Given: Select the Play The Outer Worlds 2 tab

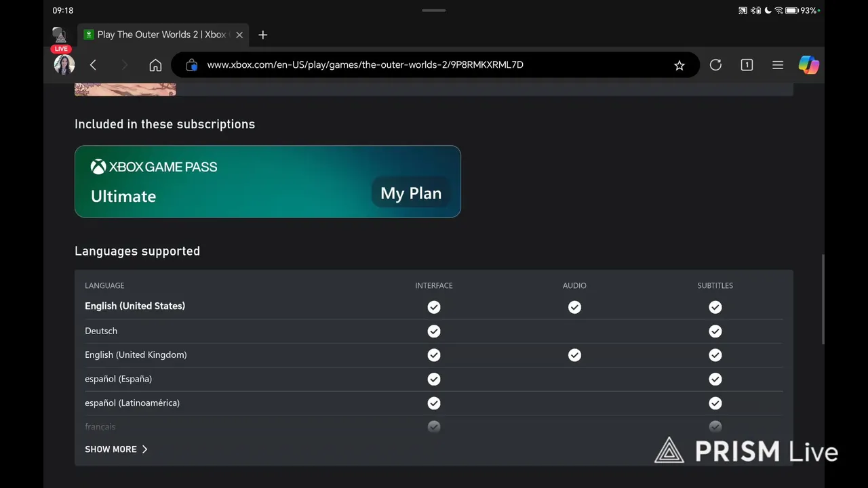Looking at the screenshot, I should 159,35.
